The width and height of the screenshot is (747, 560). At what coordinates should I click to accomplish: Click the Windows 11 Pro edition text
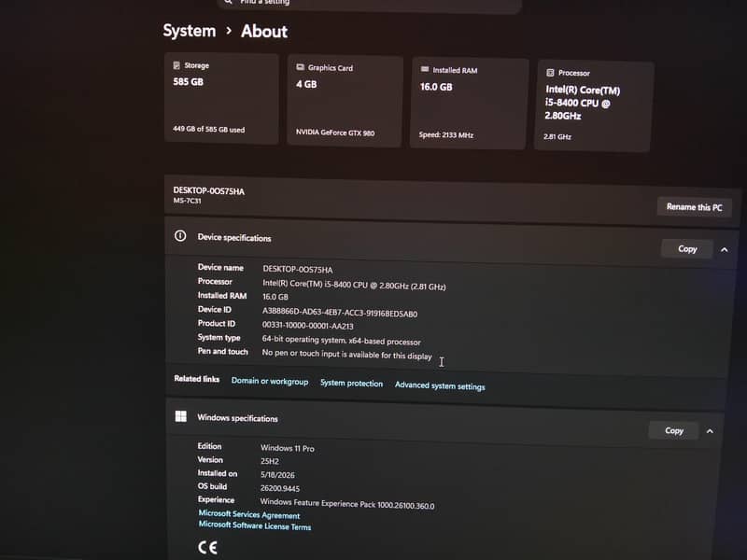pos(288,448)
